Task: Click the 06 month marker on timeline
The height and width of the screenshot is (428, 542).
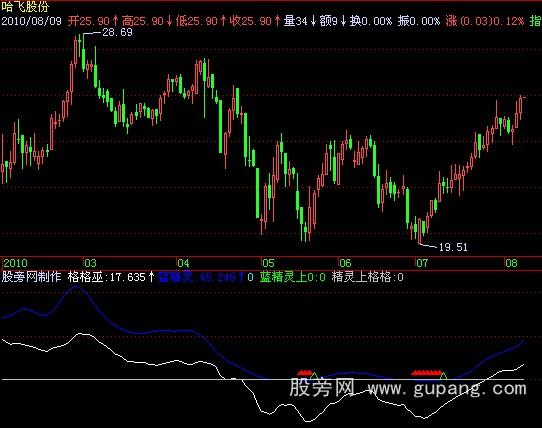Action: point(345,263)
